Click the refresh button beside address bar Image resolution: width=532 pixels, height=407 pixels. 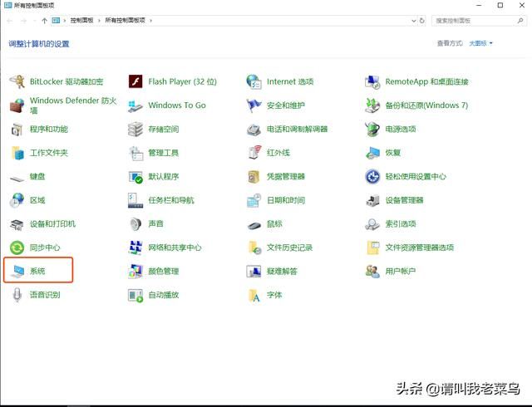(421, 21)
